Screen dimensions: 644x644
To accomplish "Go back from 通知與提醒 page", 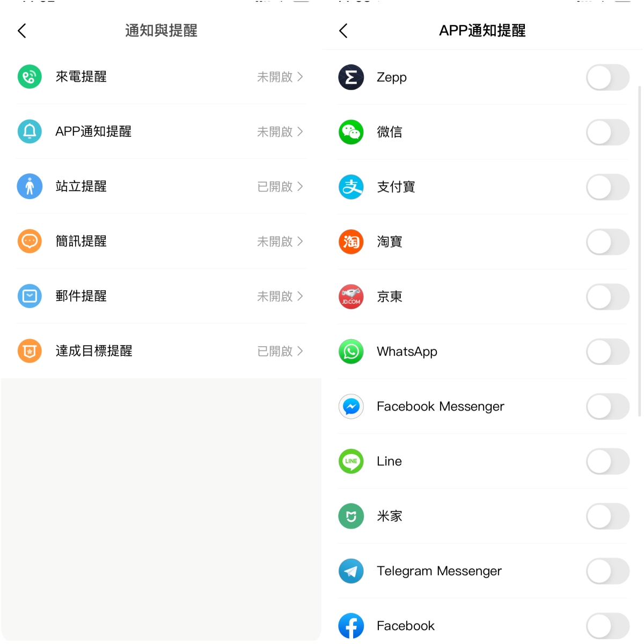I will click(x=22, y=31).
